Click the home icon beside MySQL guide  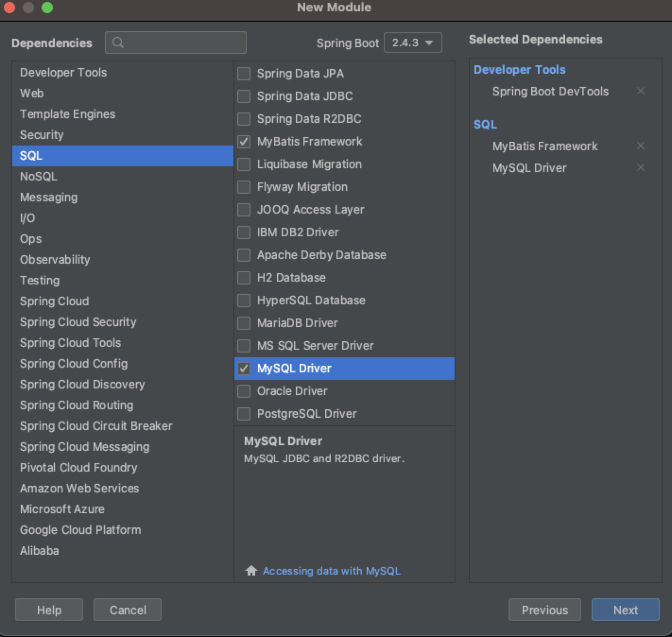click(251, 571)
